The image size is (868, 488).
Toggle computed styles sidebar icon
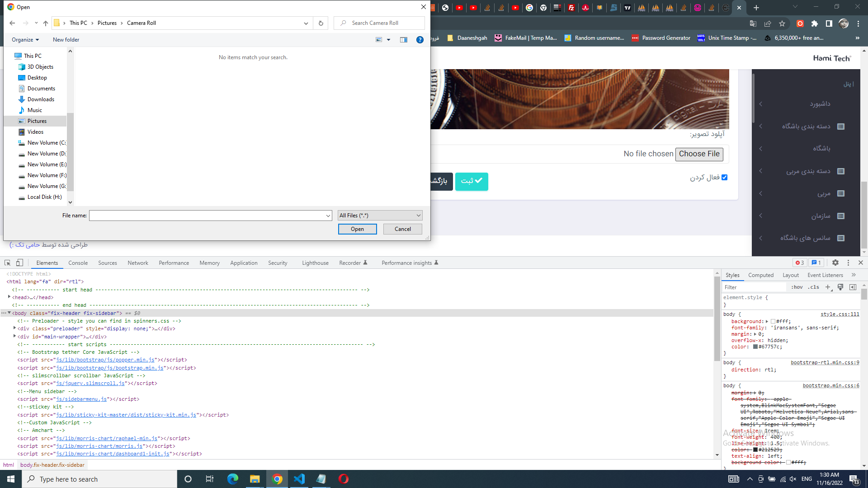(853, 287)
